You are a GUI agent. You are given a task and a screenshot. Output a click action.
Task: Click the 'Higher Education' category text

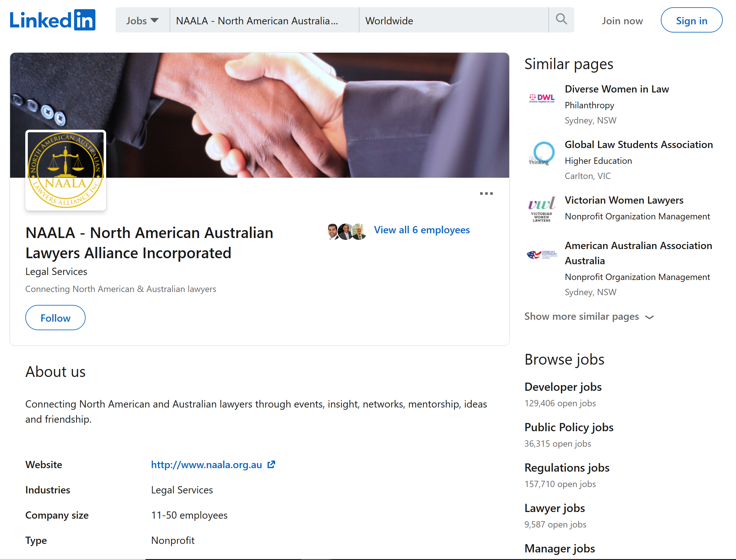[598, 161]
